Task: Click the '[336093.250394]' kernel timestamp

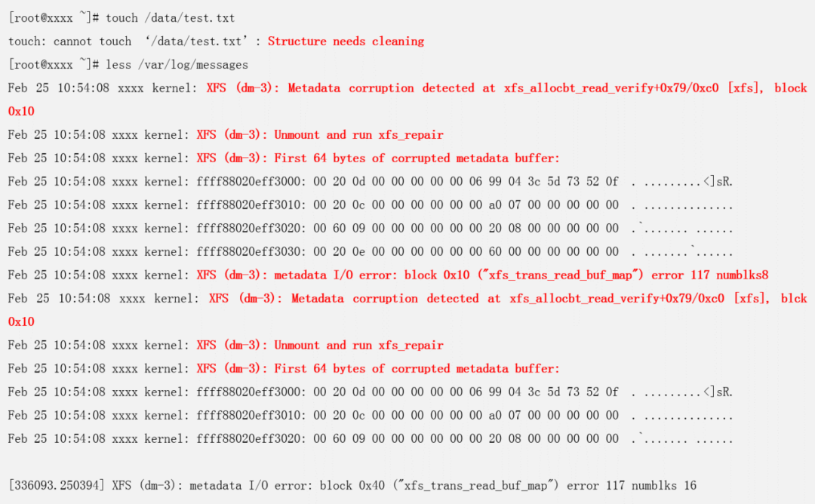Action: [x=57, y=486]
